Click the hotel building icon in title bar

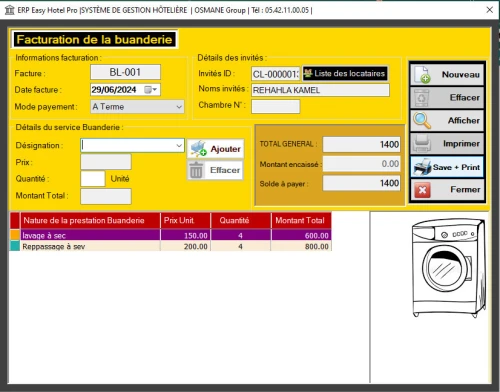pos(10,10)
